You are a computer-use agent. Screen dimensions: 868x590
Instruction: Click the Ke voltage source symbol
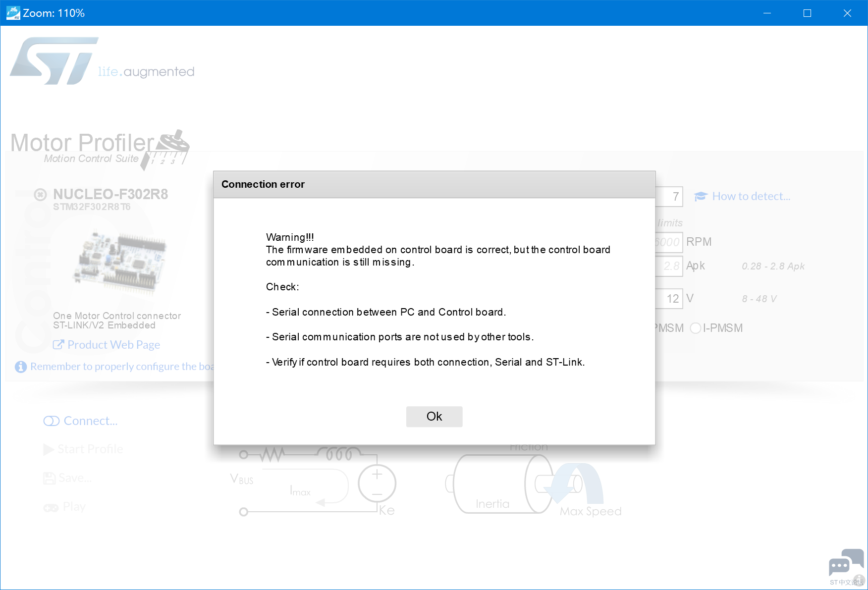point(377,483)
